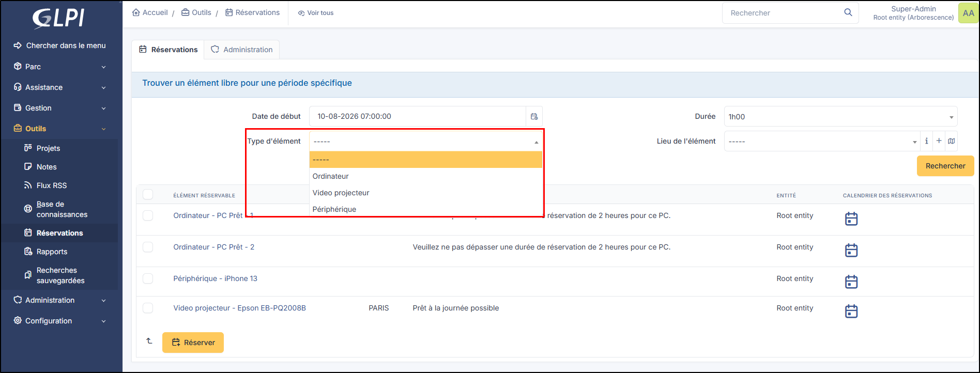980x373 pixels.
Task: Check the PC Prêt - 1 row
Action: pos(148,215)
